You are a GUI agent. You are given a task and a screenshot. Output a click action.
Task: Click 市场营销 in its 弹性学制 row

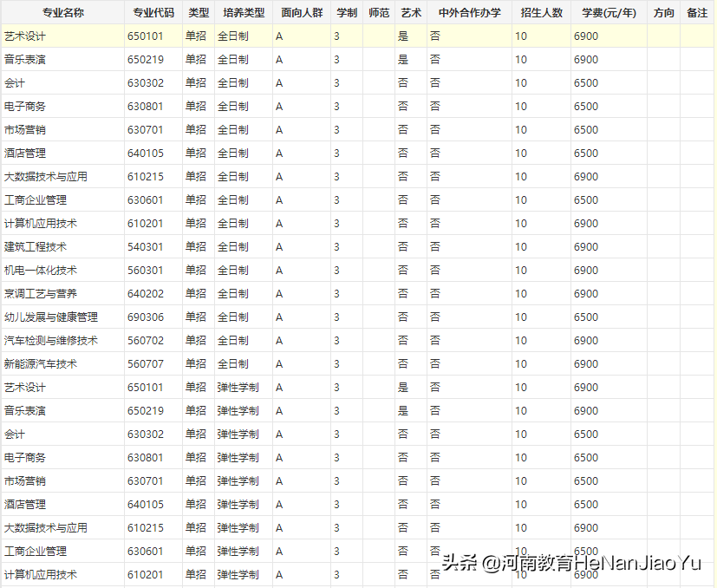coord(24,481)
